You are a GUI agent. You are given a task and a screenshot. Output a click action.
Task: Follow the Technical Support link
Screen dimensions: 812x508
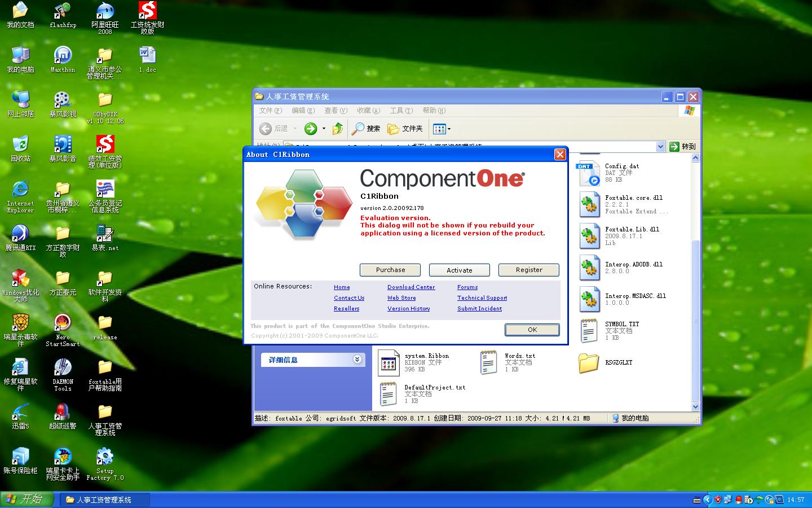(482, 298)
